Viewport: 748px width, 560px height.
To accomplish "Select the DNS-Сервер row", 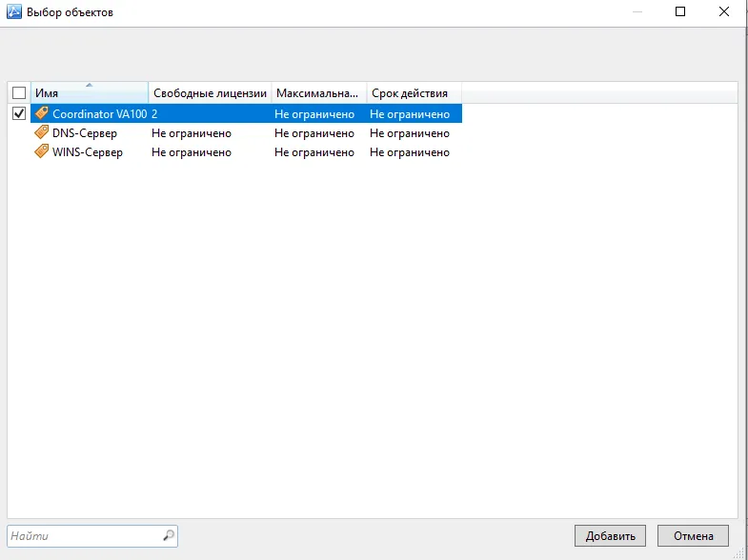I will pos(246,133).
